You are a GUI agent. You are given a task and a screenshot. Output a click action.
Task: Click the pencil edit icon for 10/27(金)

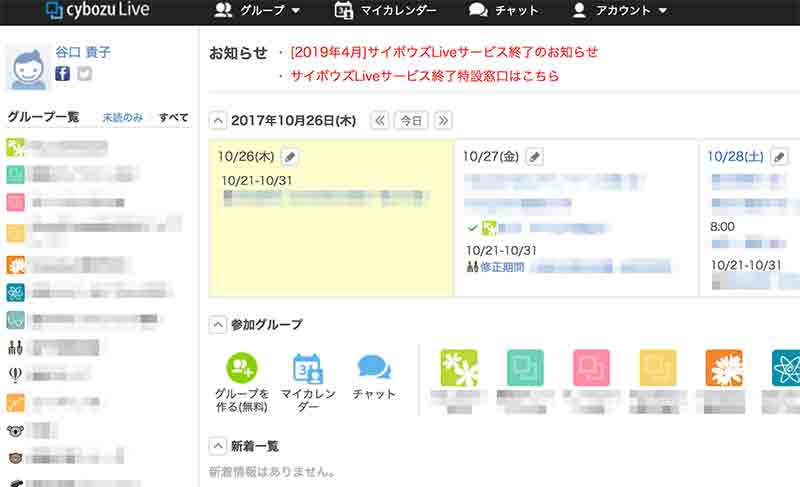[x=534, y=157]
